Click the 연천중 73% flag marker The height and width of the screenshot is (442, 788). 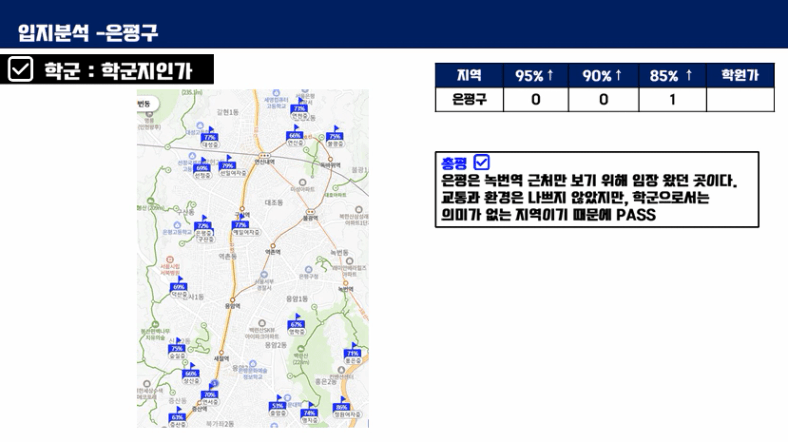[300, 109]
